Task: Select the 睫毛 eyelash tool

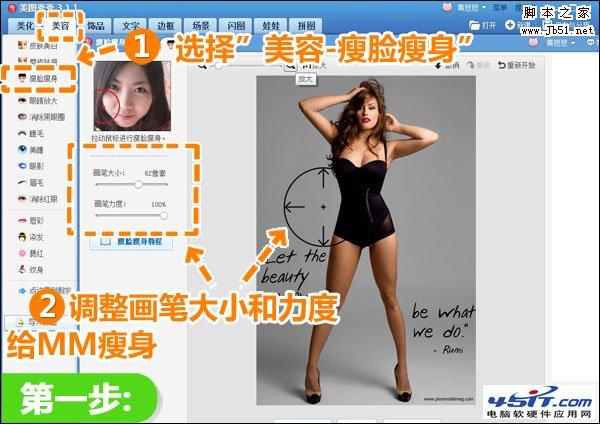Action: (31, 134)
